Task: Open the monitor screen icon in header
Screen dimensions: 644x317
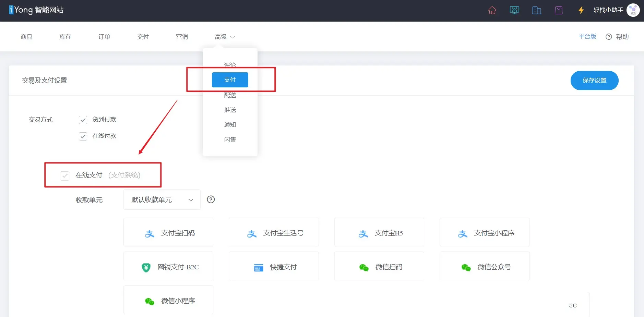Action: (514, 10)
